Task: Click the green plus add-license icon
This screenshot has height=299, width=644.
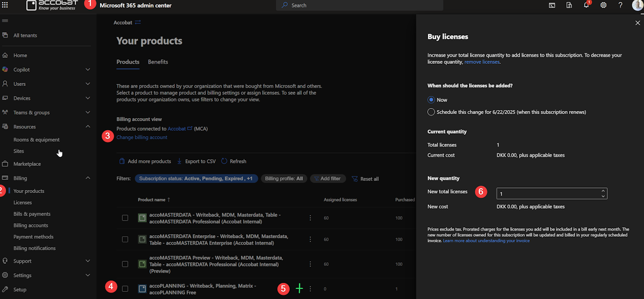Action: [299, 288]
